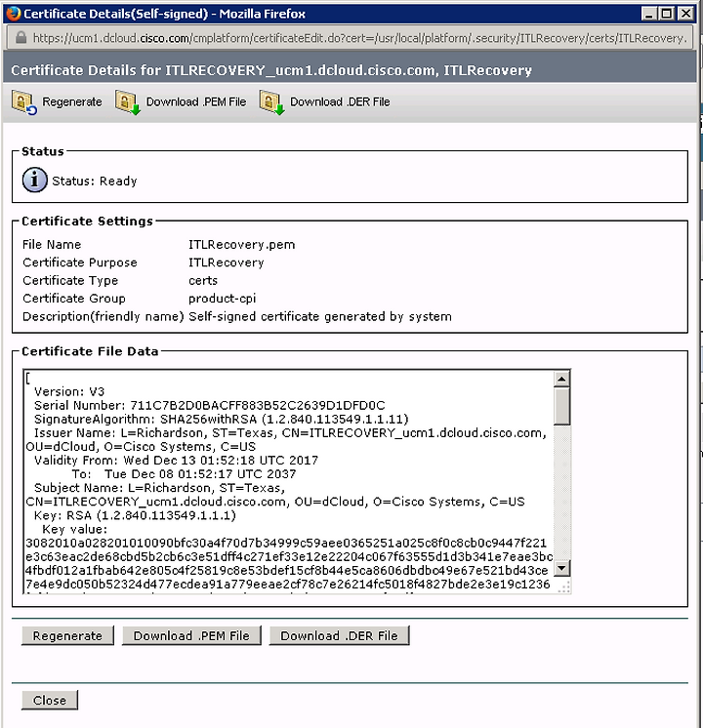The height and width of the screenshot is (728, 703).
Task: Click the Certificate Group label
Action: (74, 299)
